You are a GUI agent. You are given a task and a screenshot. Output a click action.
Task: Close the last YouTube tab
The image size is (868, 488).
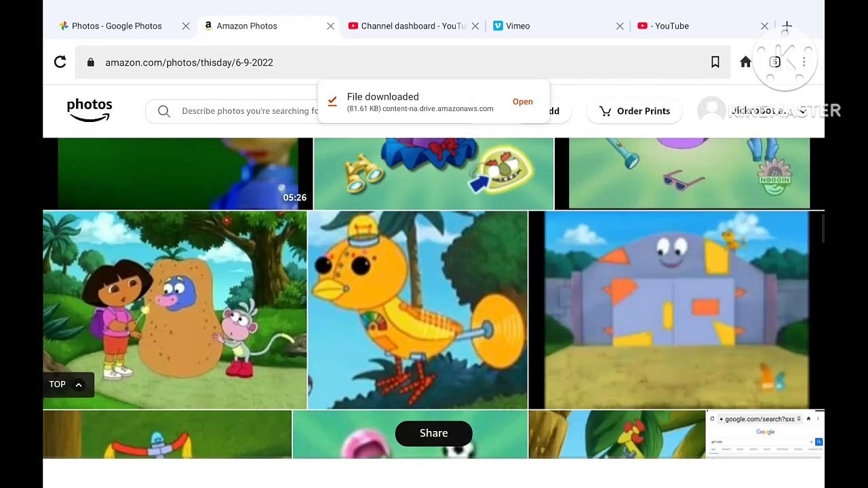[x=764, y=26]
